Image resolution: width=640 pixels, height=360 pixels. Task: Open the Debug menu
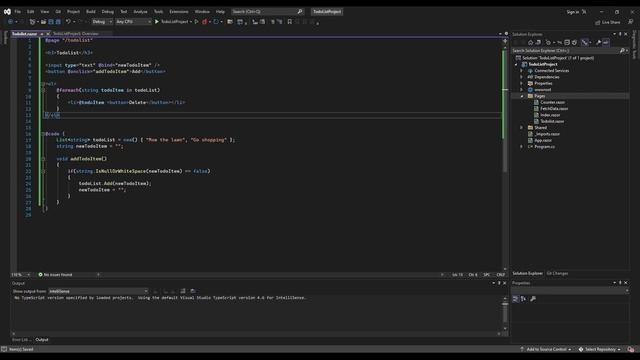pyautogui.click(x=108, y=11)
